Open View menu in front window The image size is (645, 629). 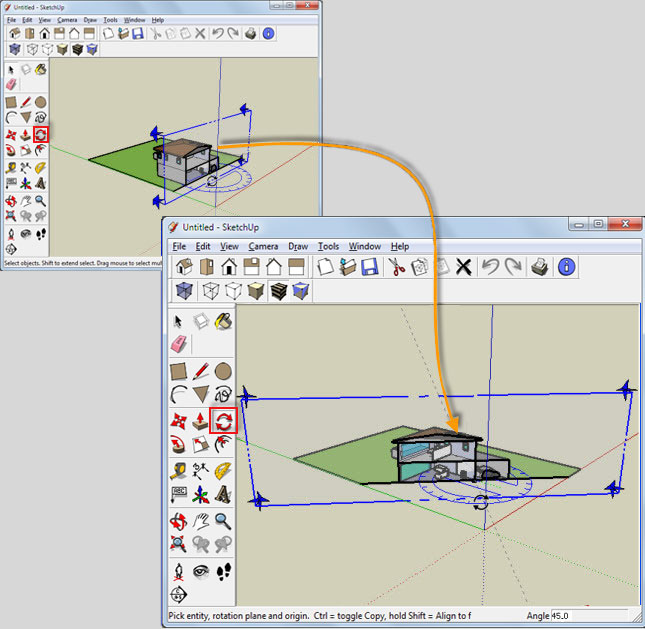coord(229,246)
